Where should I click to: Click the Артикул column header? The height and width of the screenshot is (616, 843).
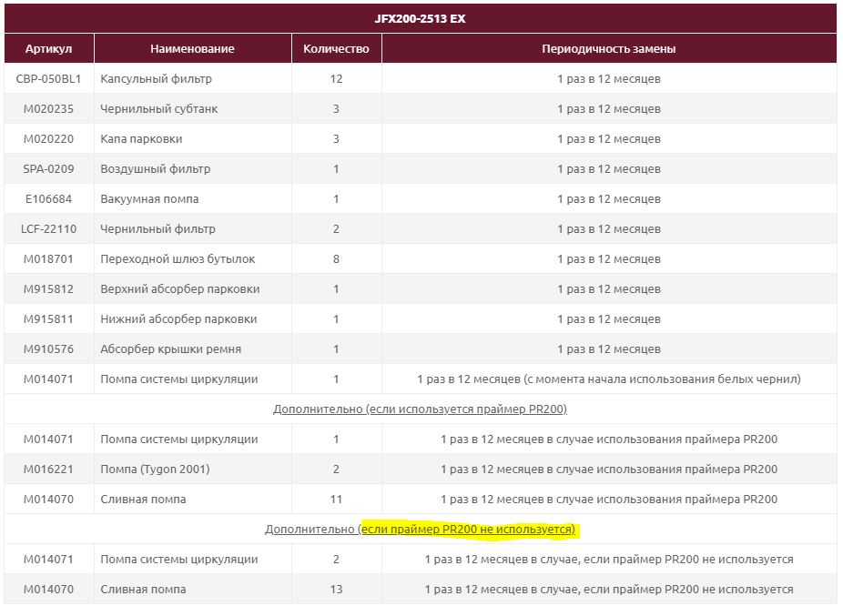[48, 48]
